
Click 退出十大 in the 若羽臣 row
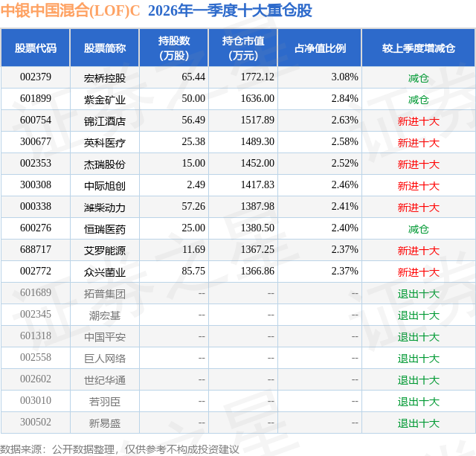click(x=419, y=402)
